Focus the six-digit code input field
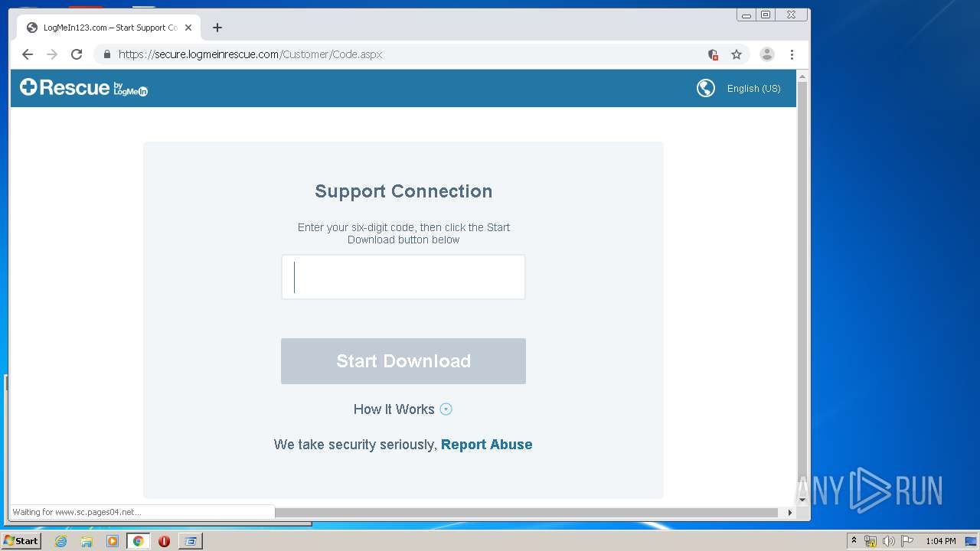Image resolution: width=980 pixels, height=551 pixels. coord(403,277)
